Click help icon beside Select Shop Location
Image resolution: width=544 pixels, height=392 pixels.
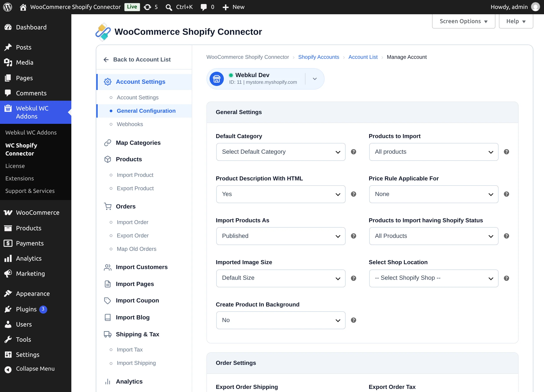coord(506,278)
